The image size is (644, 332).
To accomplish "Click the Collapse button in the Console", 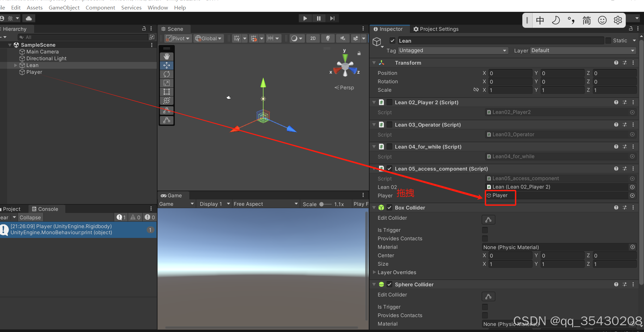I will tap(30, 217).
